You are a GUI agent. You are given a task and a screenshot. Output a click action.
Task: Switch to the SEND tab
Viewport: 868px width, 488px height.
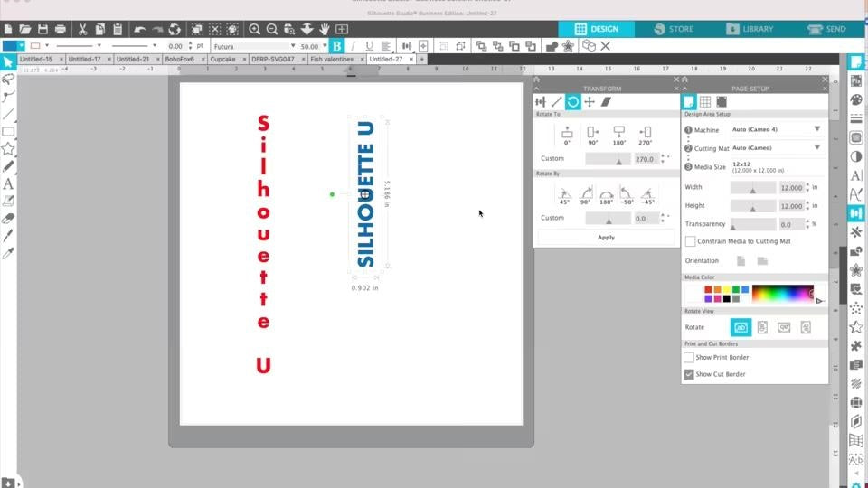[826, 29]
